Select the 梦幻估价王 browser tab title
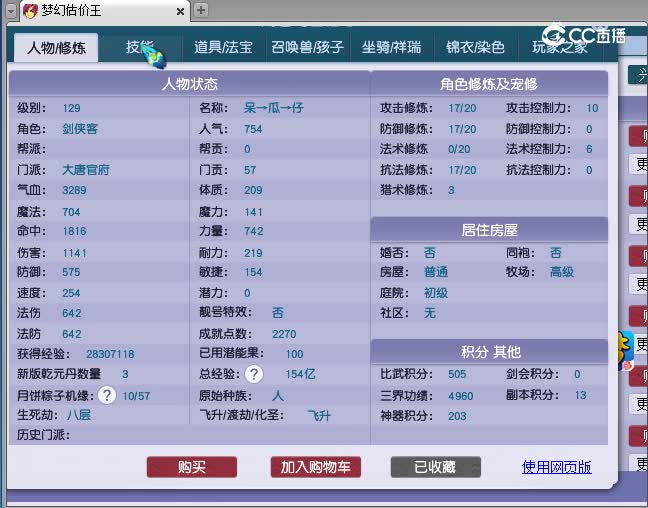648x508 pixels. pos(71,11)
